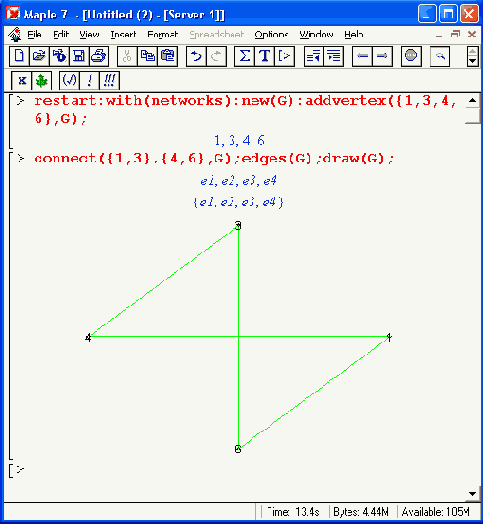Undo last action with the undo arrow
This screenshot has width=483, height=524.
(196, 56)
